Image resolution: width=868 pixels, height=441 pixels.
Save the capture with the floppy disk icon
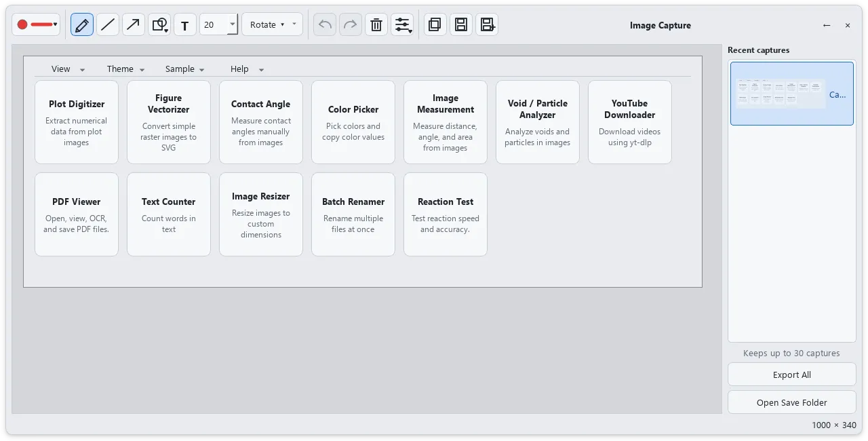pos(461,25)
